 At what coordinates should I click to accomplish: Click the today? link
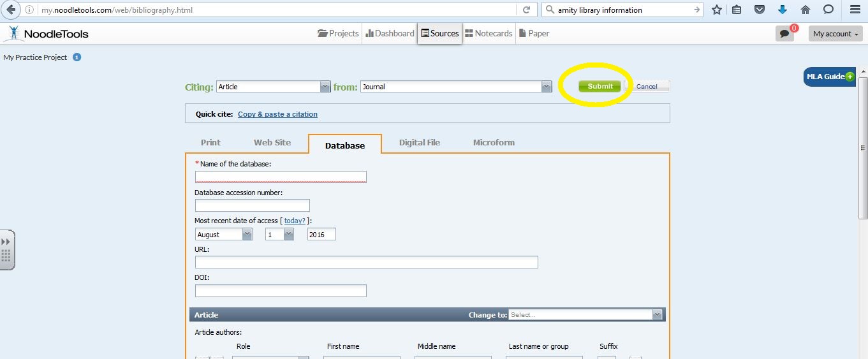(295, 221)
